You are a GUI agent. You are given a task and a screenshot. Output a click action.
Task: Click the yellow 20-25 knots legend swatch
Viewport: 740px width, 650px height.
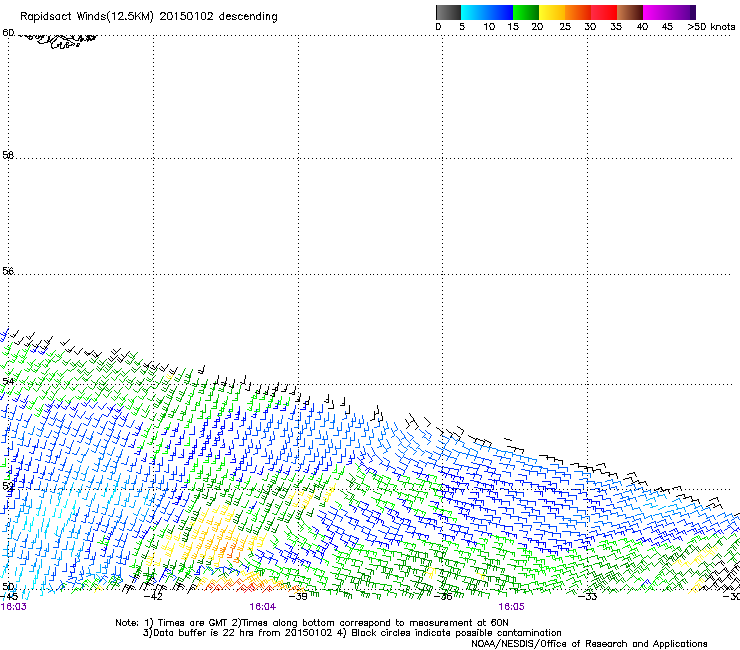552,12
